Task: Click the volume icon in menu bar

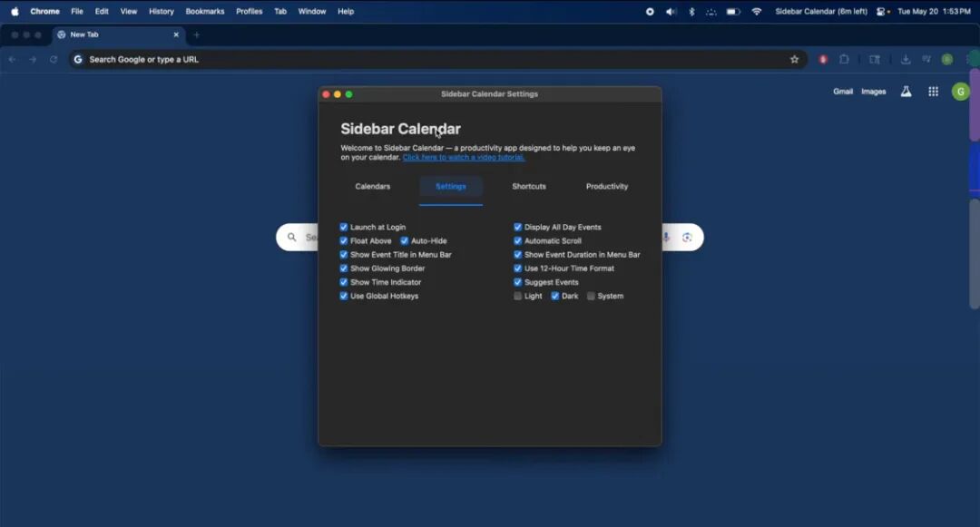Action: (671, 11)
